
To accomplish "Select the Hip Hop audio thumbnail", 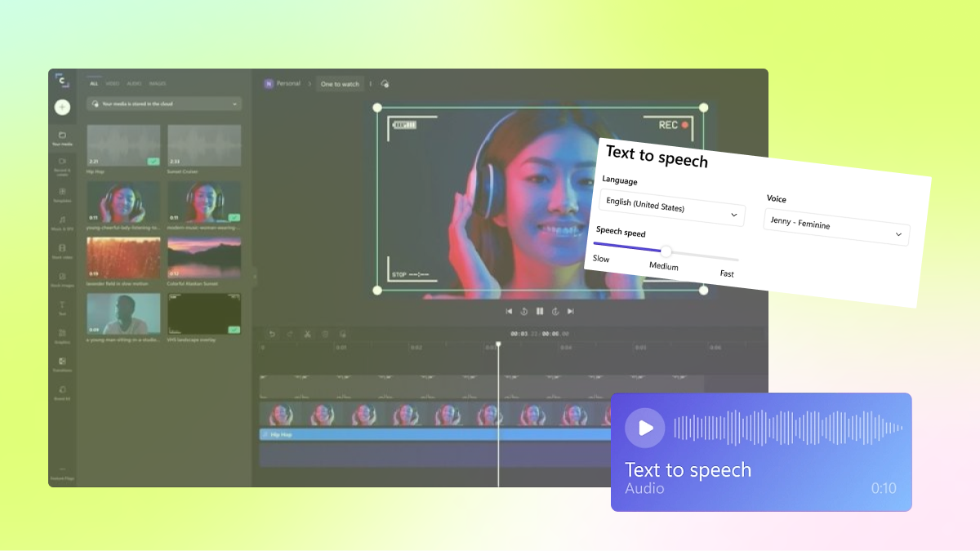I will coord(122,146).
